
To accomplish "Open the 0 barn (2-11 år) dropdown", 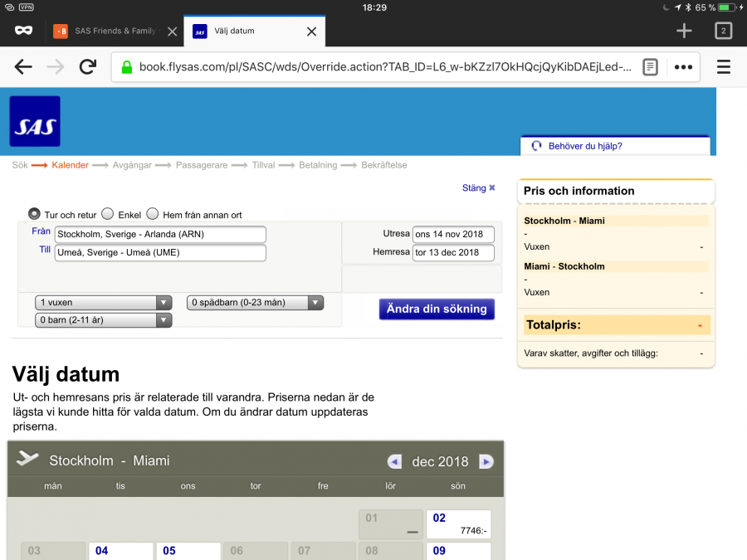I will tap(104, 320).
